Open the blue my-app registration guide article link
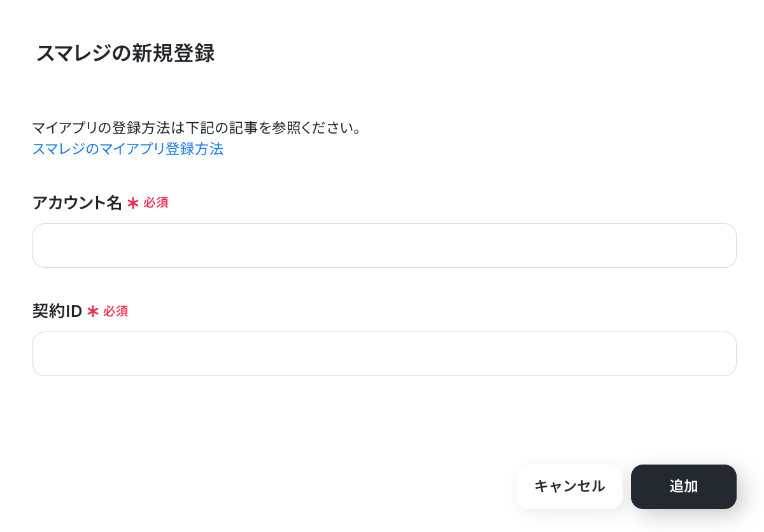Image resolution: width=764 pixels, height=532 pixels. [128, 149]
